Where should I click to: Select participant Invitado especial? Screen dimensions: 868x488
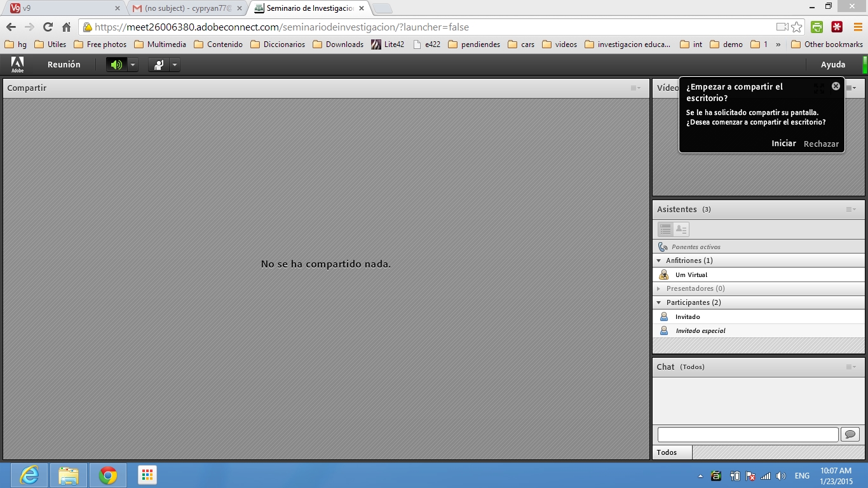pyautogui.click(x=759, y=330)
